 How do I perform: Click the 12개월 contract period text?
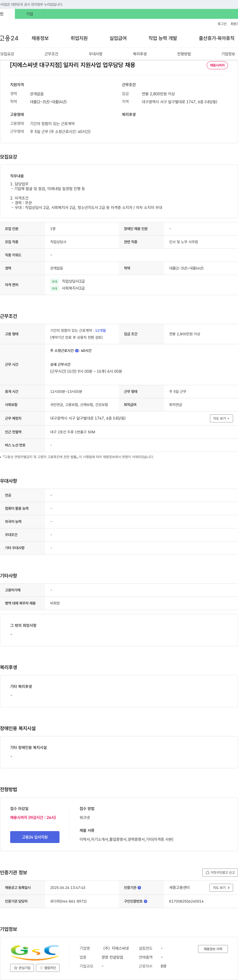(100, 331)
